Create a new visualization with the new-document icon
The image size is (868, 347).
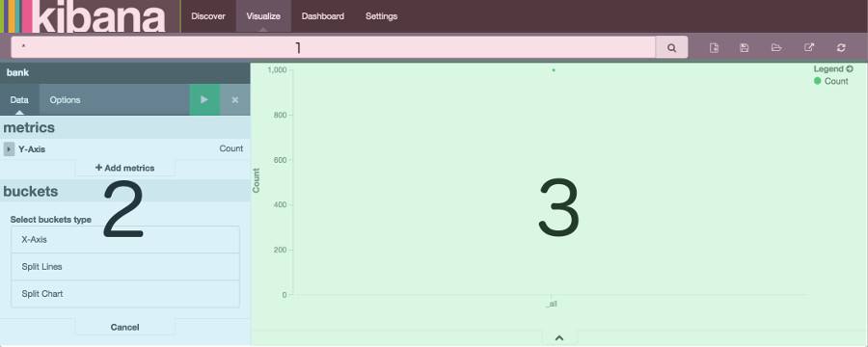pyautogui.click(x=714, y=47)
